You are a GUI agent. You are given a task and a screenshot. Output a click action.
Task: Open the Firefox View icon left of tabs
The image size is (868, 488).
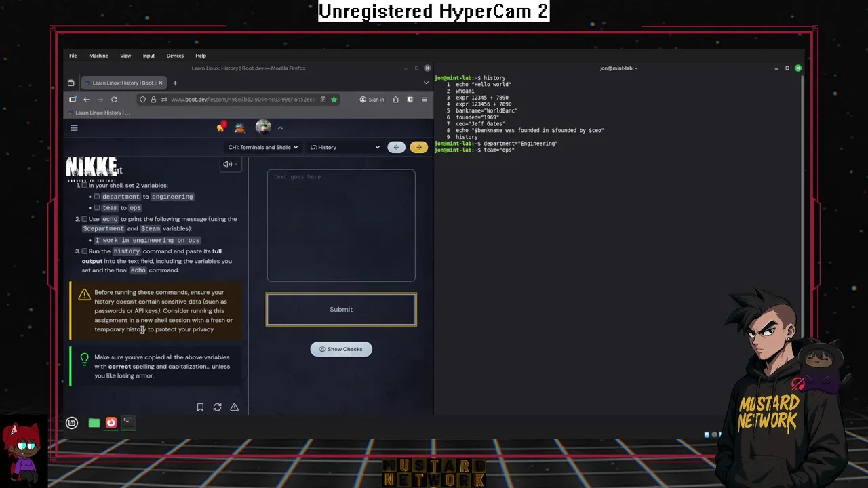coord(71,83)
